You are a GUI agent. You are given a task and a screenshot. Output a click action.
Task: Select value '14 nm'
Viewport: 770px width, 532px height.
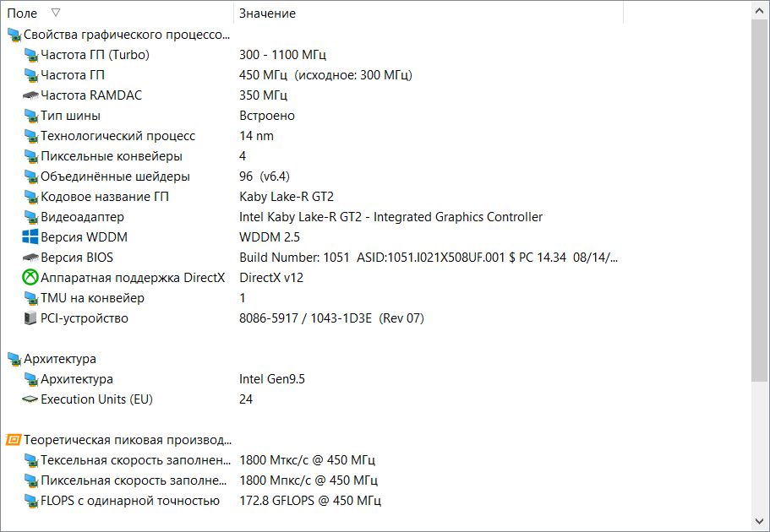tap(256, 136)
